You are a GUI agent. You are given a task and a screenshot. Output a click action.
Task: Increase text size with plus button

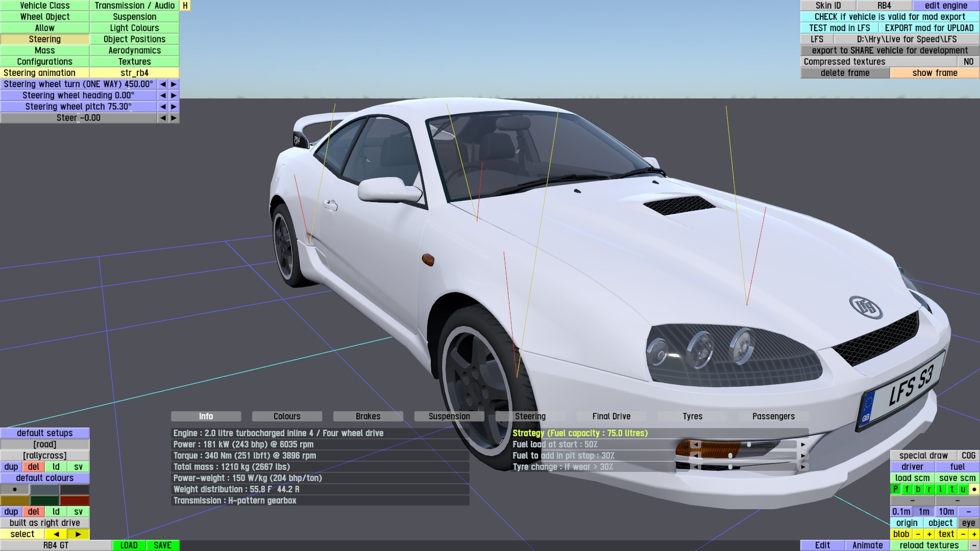[x=974, y=534]
